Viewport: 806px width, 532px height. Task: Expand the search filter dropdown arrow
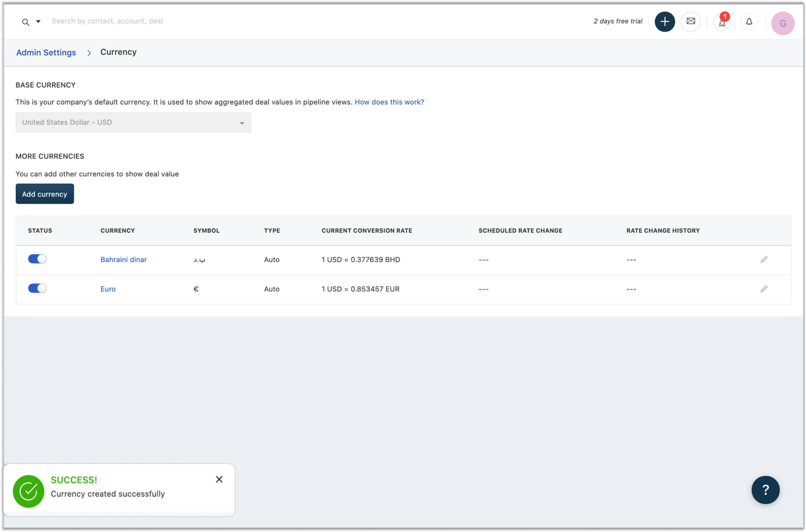[38, 22]
